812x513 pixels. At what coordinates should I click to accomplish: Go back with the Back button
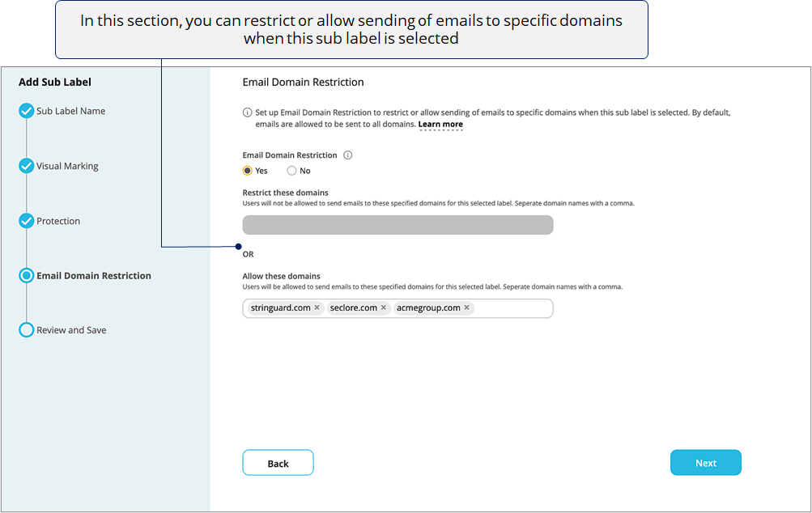(x=278, y=463)
